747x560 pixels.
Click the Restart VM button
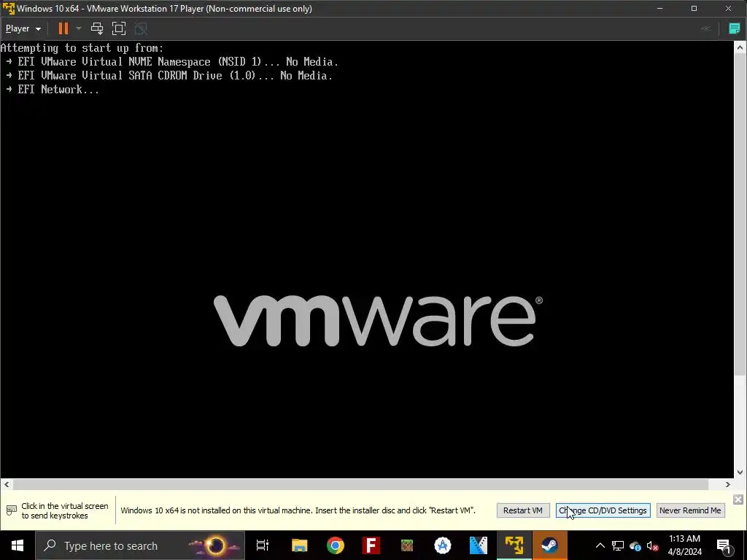click(522, 510)
